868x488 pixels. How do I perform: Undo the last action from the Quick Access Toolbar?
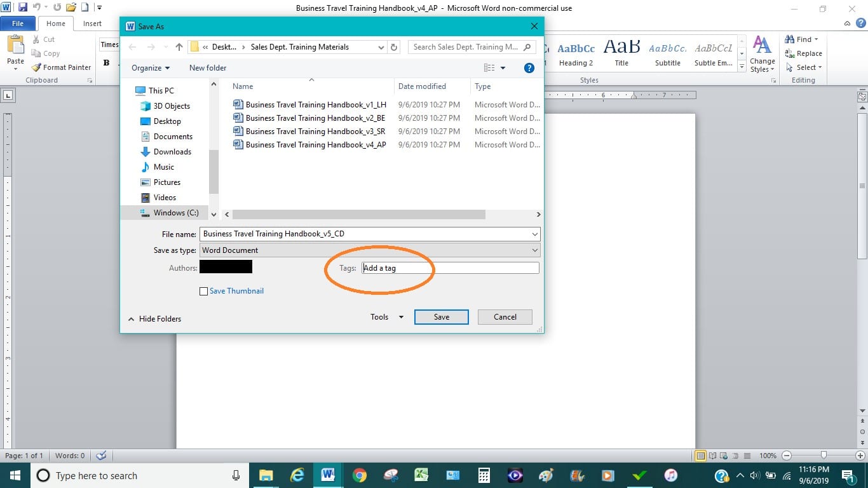[x=36, y=6]
